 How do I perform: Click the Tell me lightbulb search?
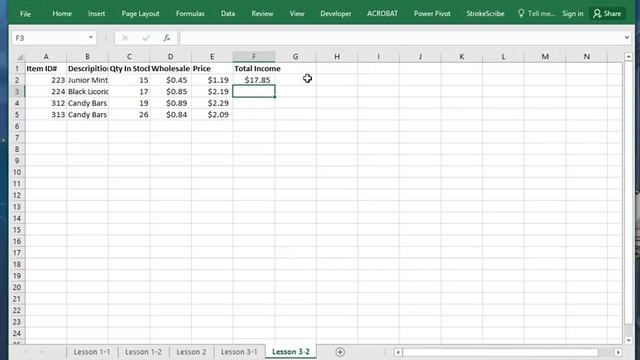536,13
